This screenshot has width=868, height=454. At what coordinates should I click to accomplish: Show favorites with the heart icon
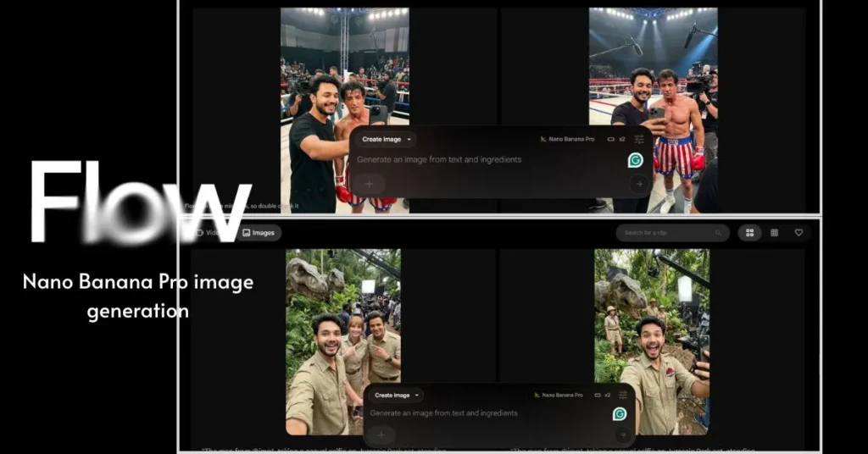pyautogui.click(x=798, y=233)
